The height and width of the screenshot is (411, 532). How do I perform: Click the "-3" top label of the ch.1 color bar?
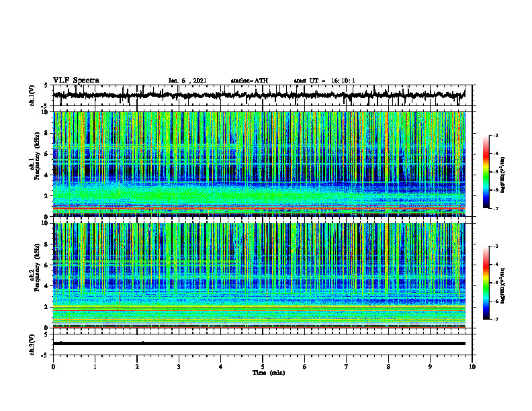click(495, 136)
